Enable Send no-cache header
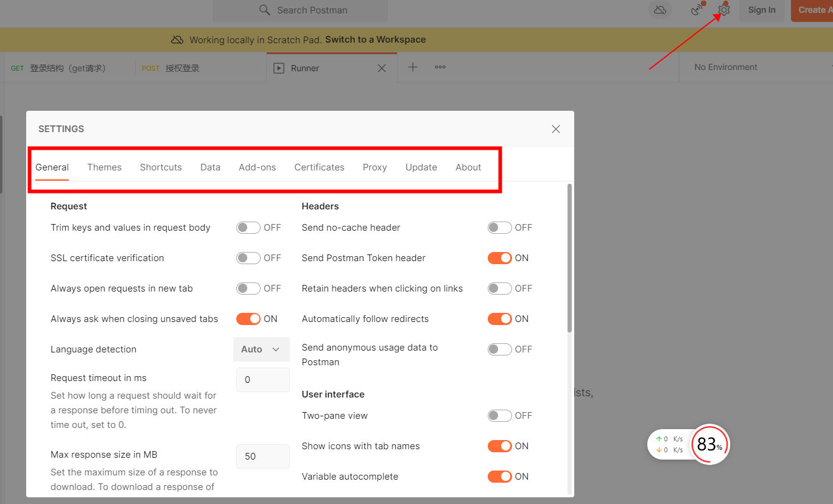 click(x=500, y=228)
